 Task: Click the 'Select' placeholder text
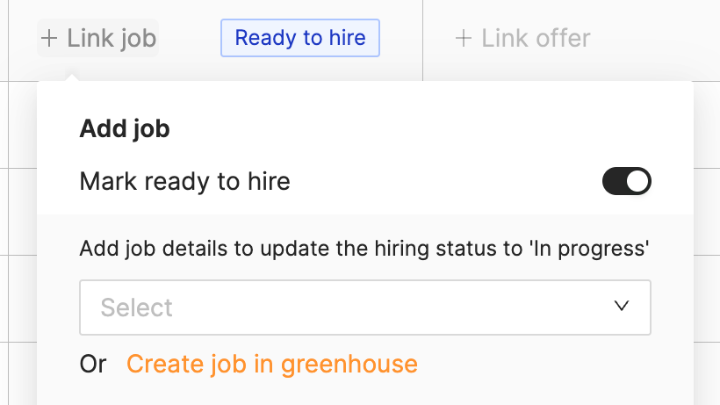(x=137, y=307)
